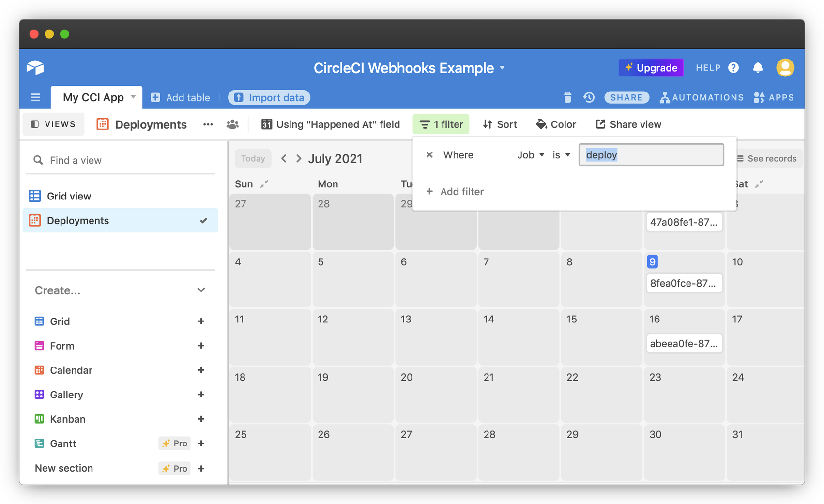Viewport: 824px width, 504px height.
Task: Jump to Today in calendar
Action: [253, 158]
